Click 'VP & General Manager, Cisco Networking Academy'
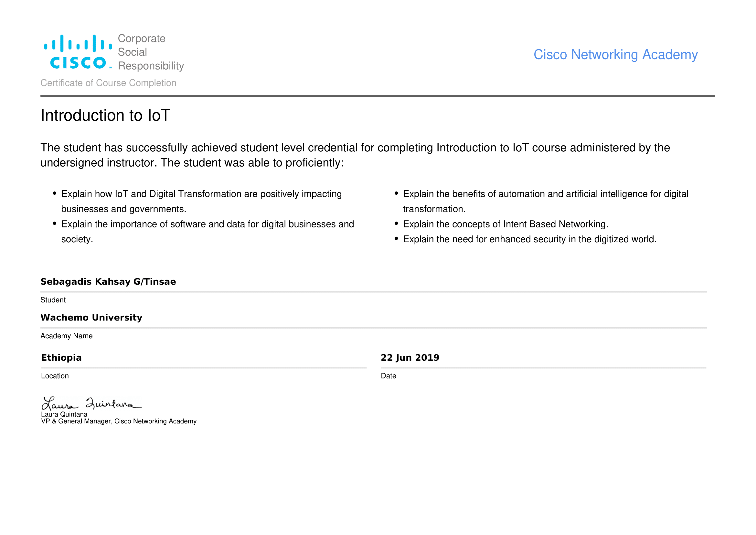 [x=119, y=421]
